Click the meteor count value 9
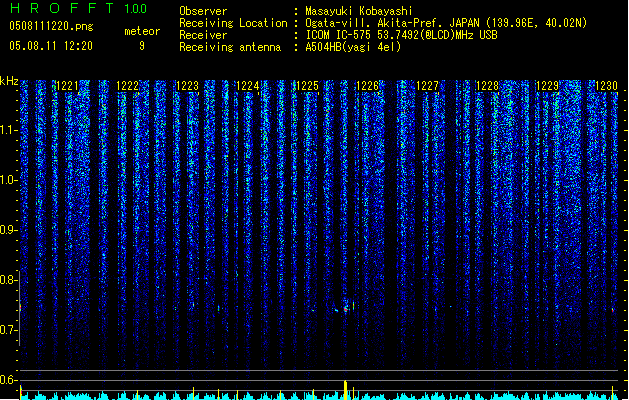Viewport: 629px width, 400px height. [142, 46]
